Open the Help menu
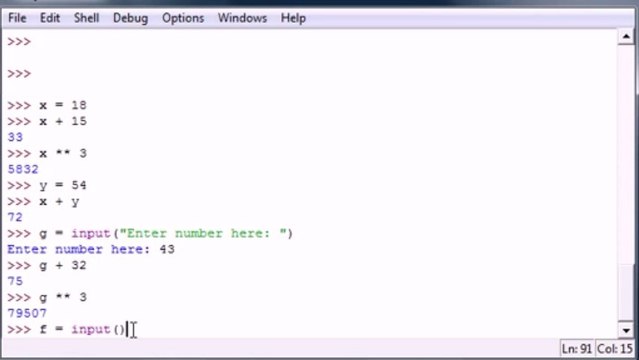This screenshot has width=639, height=360. [293, 18]
